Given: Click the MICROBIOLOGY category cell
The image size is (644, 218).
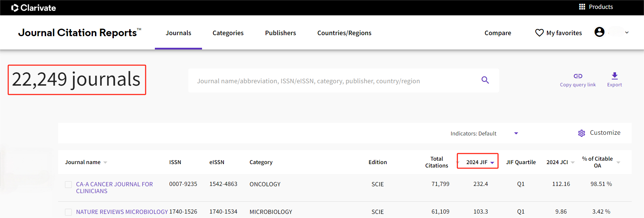Looking at the screenshot, I should tap(271, 212).
